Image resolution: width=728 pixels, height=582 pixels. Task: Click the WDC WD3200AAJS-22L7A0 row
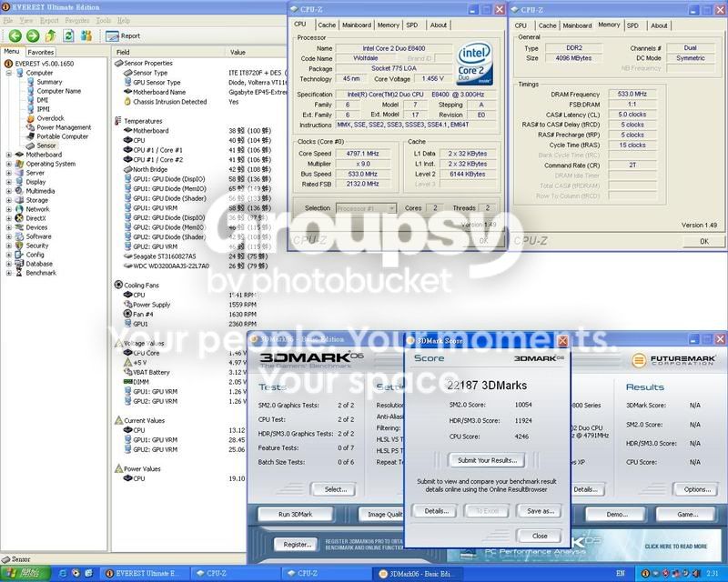196,266
